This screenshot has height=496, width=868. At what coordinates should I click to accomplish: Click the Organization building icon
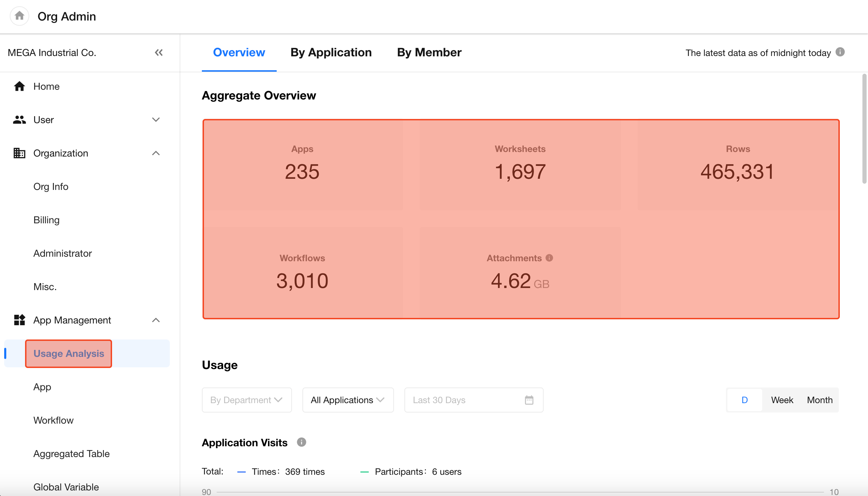[x=19, y=153]
